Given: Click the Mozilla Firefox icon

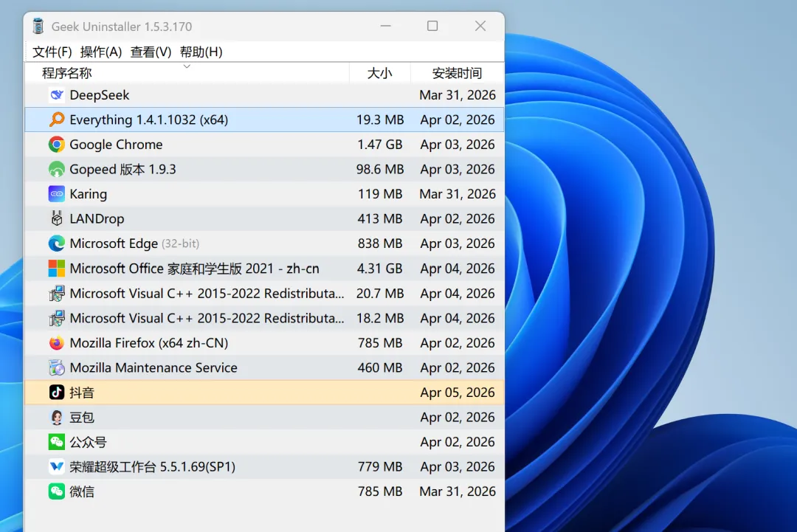Looking at the screenshot, I should [56, 343].
